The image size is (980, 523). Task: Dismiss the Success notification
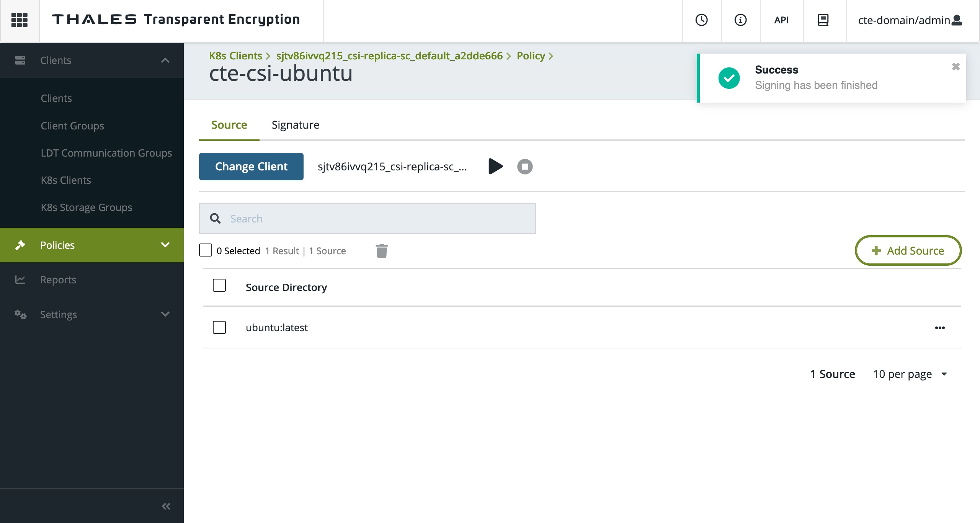click(x=956, y=67)
